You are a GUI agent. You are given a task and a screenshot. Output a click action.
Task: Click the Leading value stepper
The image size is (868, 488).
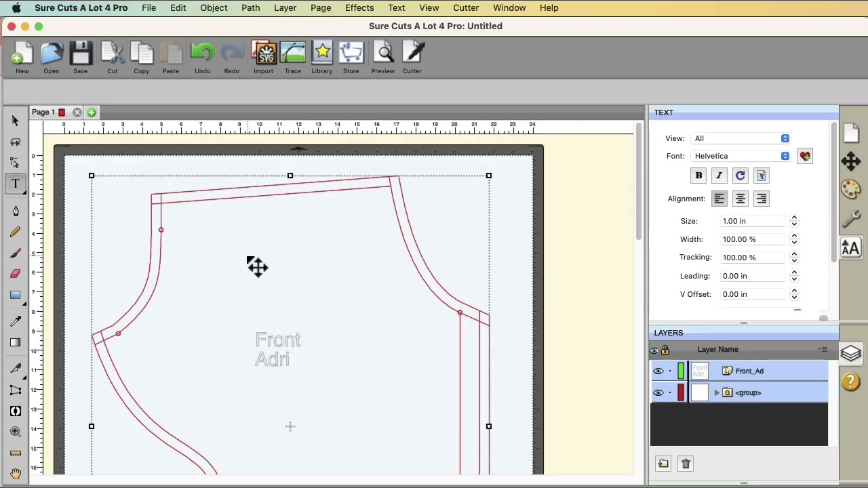click(794, 276)
